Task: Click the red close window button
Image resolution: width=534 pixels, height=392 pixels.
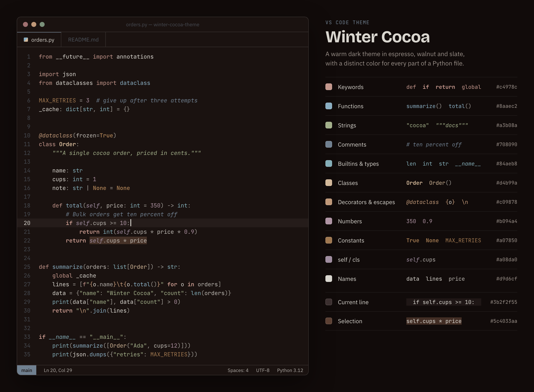Action: click(x=25, y=24)
